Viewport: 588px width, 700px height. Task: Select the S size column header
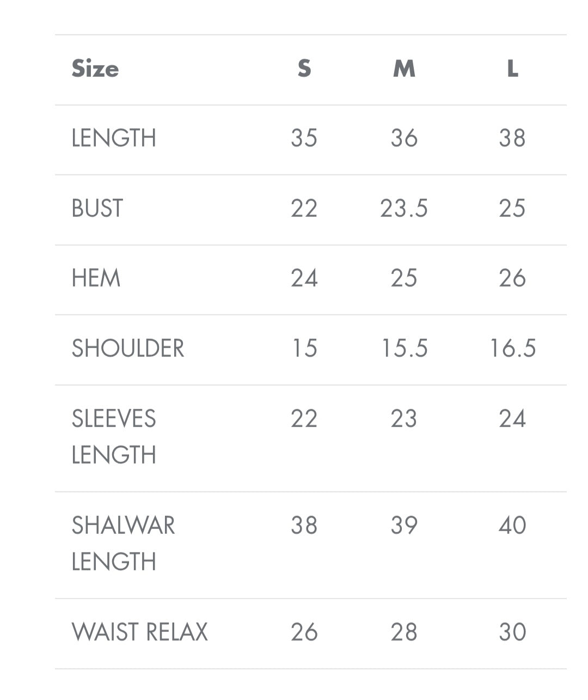point(304,69)
